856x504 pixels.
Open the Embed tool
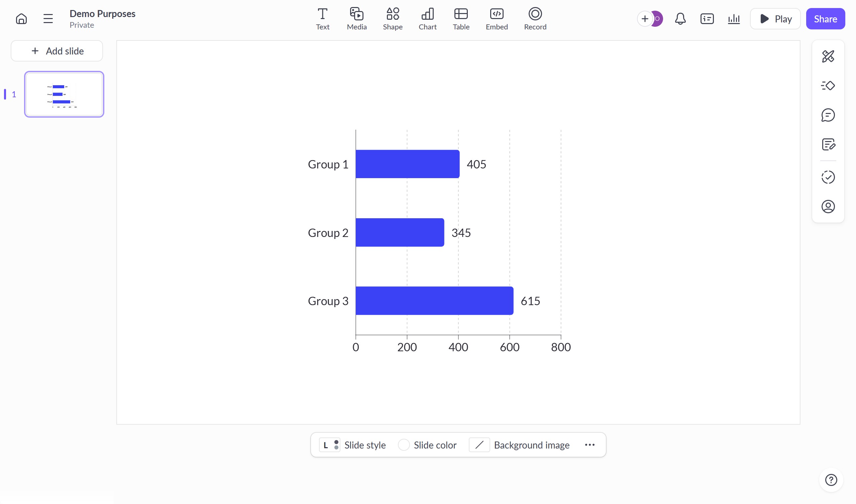pyautogui.click(x=497, y=19)
